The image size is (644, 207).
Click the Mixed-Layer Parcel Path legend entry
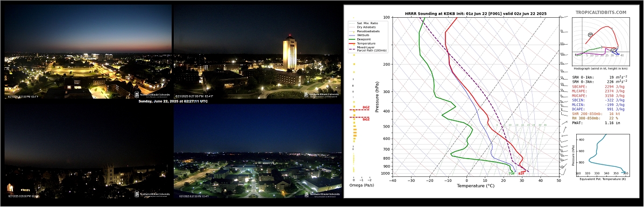tap(367, 49)
